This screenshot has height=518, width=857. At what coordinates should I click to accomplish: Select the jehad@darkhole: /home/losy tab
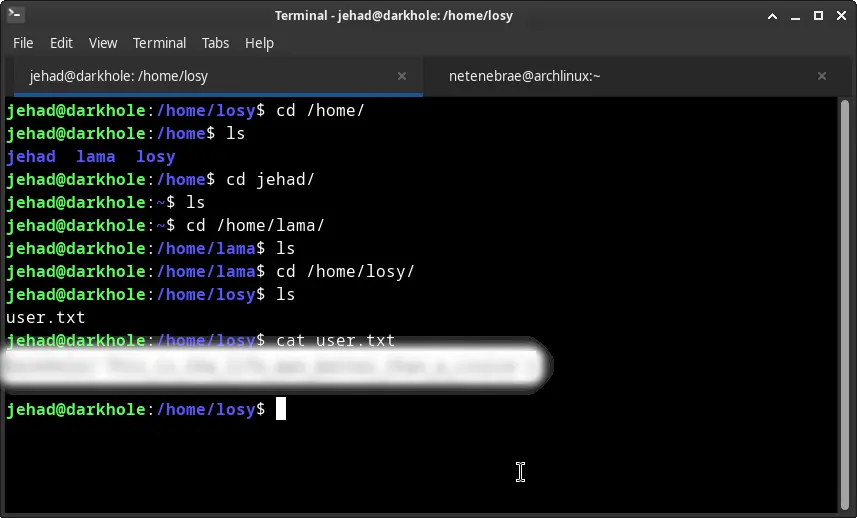point(119,76)
